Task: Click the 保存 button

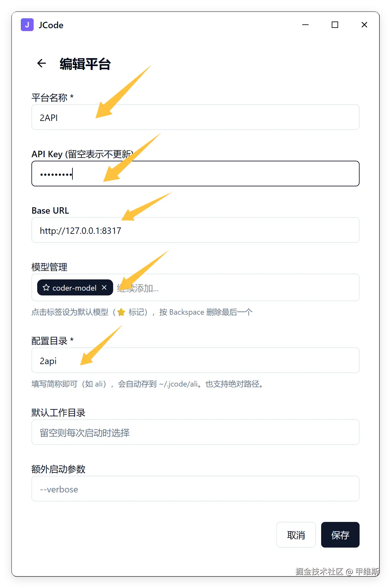Action: 340,535
